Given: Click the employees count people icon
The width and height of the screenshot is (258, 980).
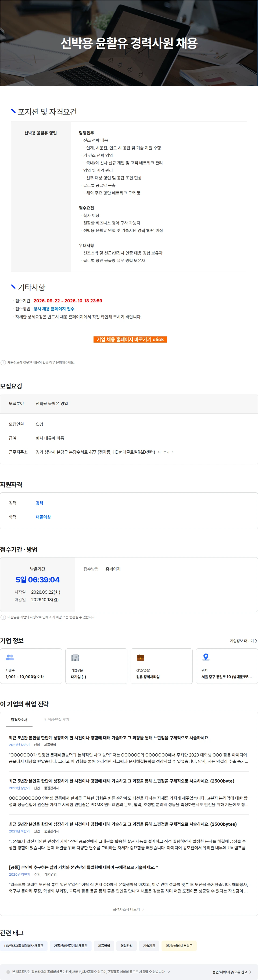Looking at the screenshot, I should [x=10, y=657].
